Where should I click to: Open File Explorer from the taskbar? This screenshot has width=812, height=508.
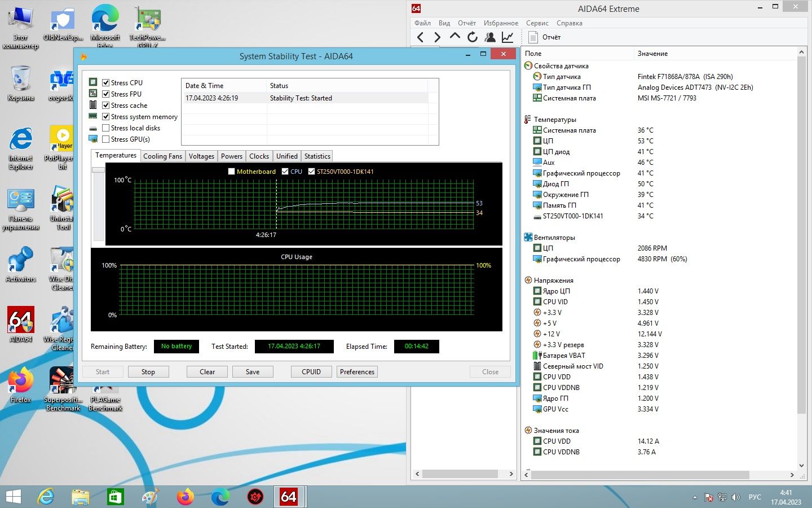(81, 497)
